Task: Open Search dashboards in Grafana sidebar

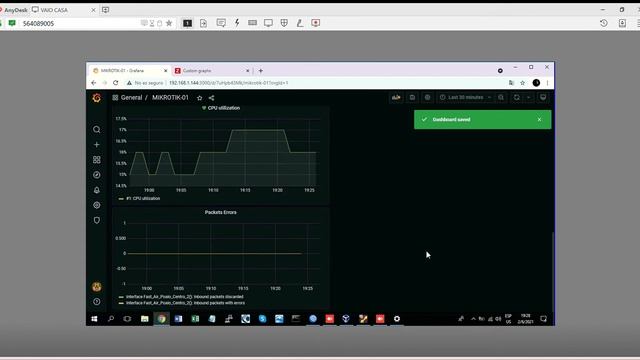Action: (x=97, y=129)
